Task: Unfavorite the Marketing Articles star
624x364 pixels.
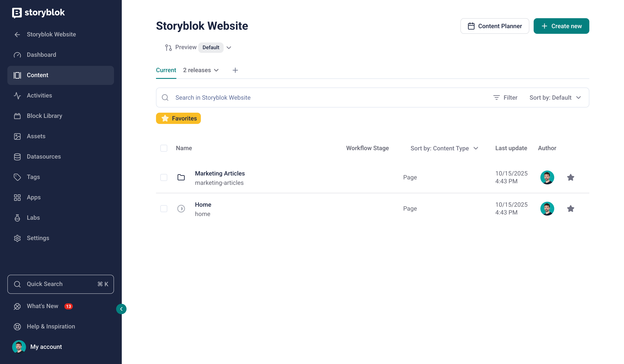Action: click(x=570, y=177)
